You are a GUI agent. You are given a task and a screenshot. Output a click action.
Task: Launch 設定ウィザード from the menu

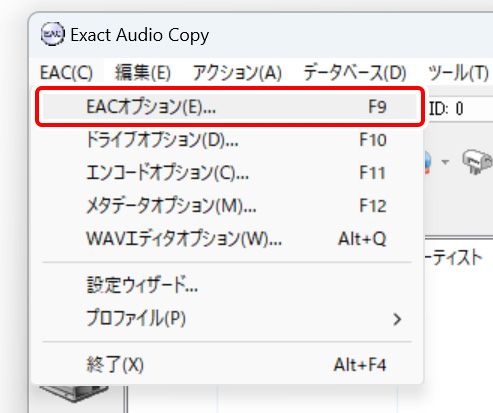coord(230,285)
